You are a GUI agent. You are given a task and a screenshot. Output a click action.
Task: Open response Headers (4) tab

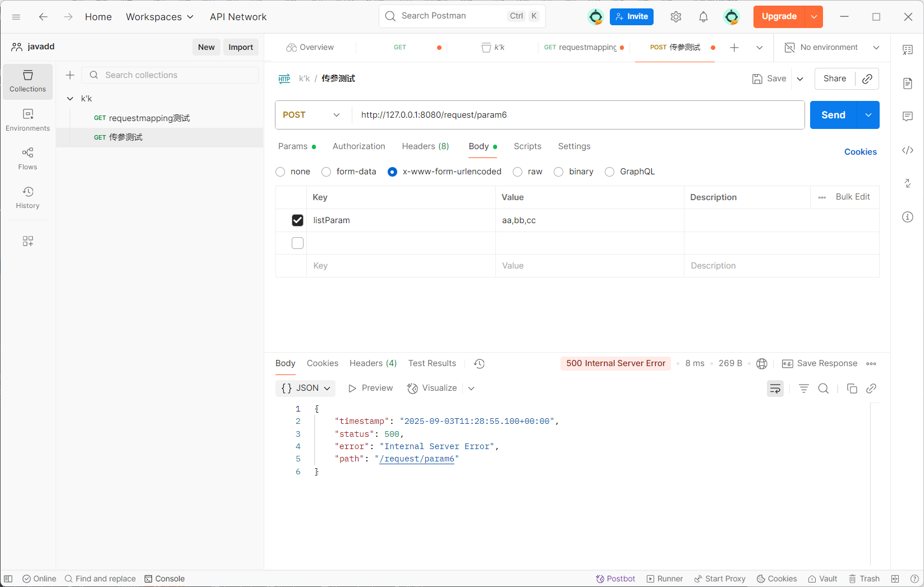(373, 363)
